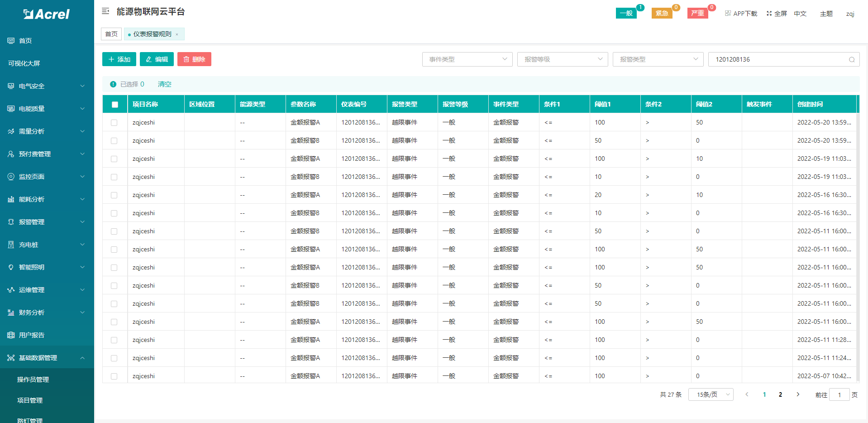Screen dimensions: 868x423
Task: Close the 仪表报警规则 tab
Action: (177, 34)
